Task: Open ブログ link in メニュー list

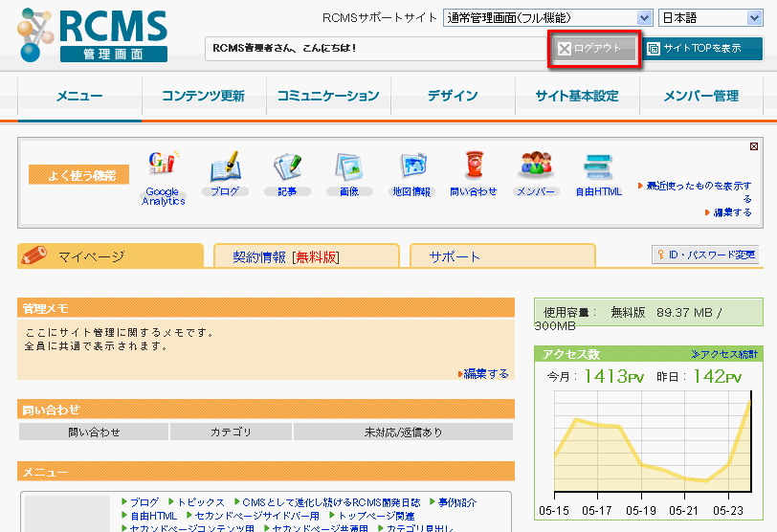Action: tap(144, 501)
